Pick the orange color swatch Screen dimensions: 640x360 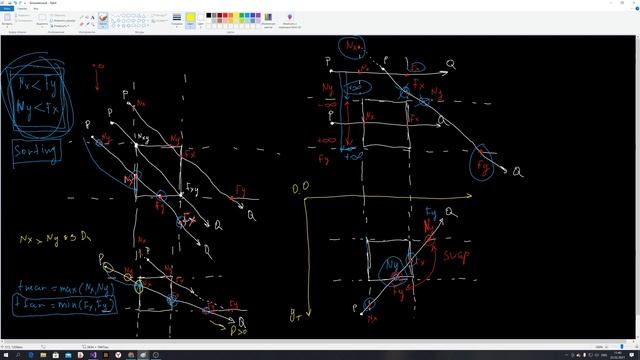(x=231, y=15)
